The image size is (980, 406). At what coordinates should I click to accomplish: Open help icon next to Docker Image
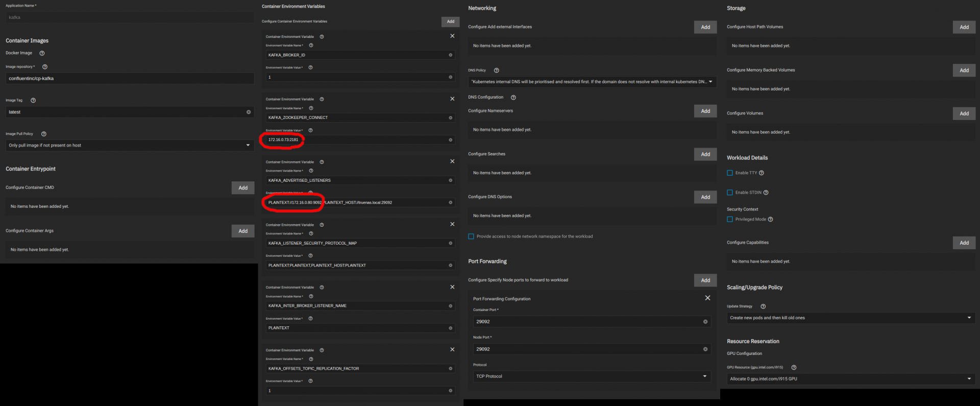(x=42, y=53)
